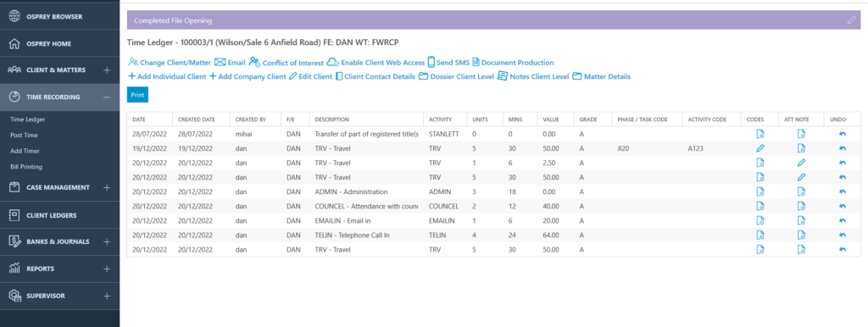Image resolution: width=868 pixels, height=327 pixels.
Task: Select Bill Printing in the sidebar
Action: coord(26,167)
